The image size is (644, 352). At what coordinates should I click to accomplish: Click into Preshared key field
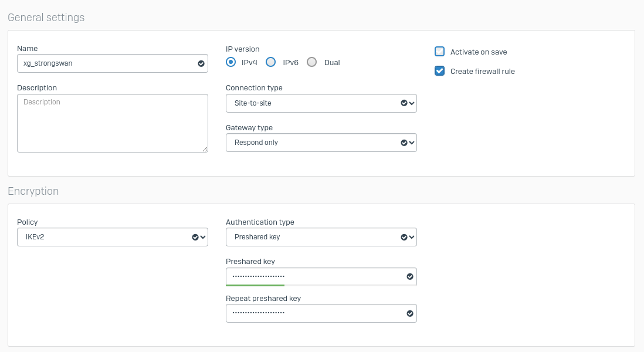coord(317,276)
